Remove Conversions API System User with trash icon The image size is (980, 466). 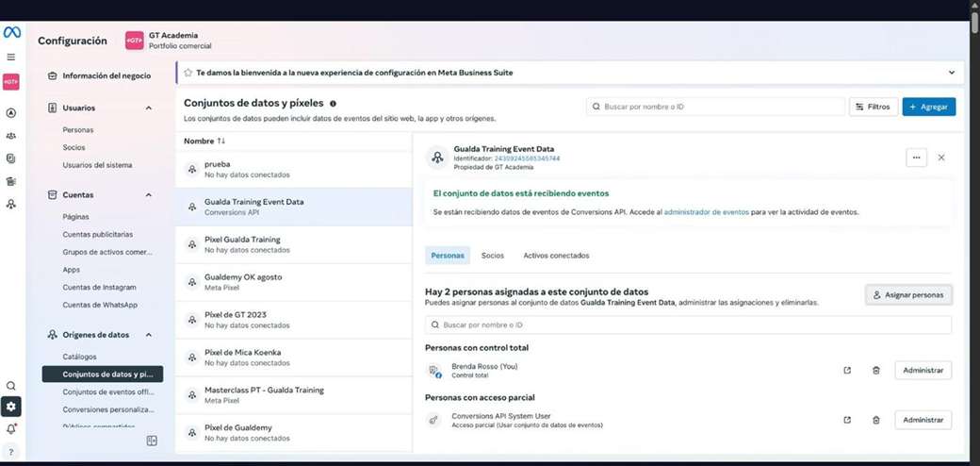click(876, 421)
